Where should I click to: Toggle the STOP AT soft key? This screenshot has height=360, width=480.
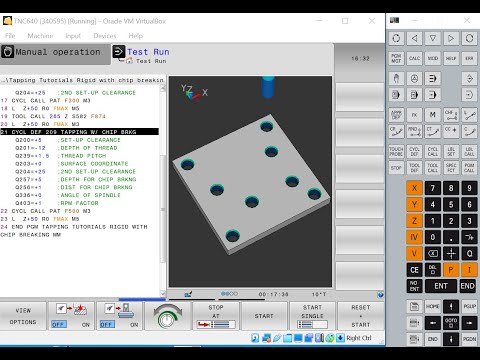216,316
